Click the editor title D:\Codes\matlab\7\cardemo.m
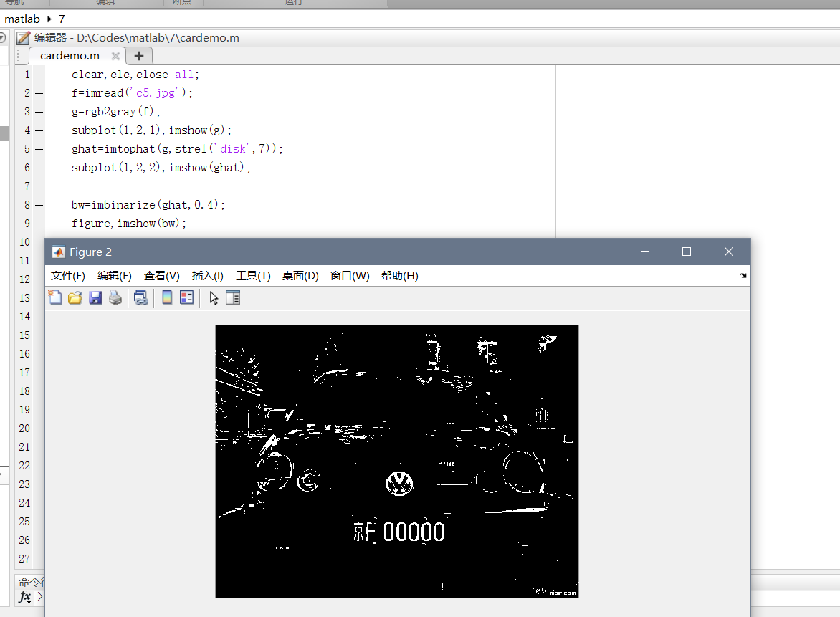The width and height of the screenshot is (840, 617). coord(158,38)
